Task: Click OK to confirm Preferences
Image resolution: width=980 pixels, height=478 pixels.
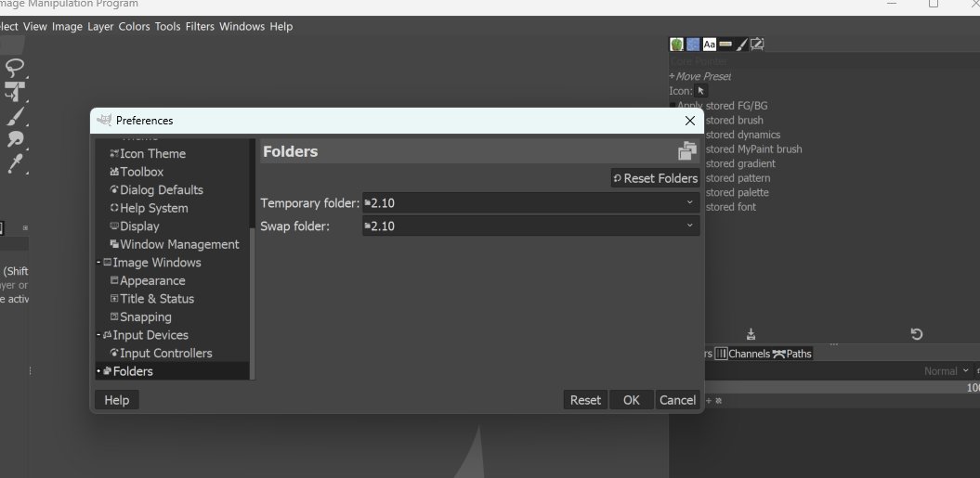Action: [632, 400]
